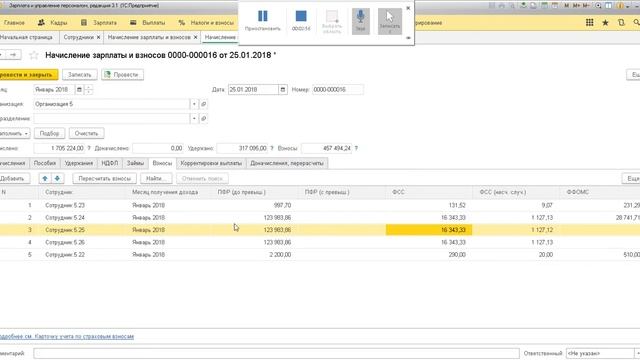The width and height of the screenshot is (640, 360).
Task: Click the Пересчитать взносы button
Action: tap(104, 178)
